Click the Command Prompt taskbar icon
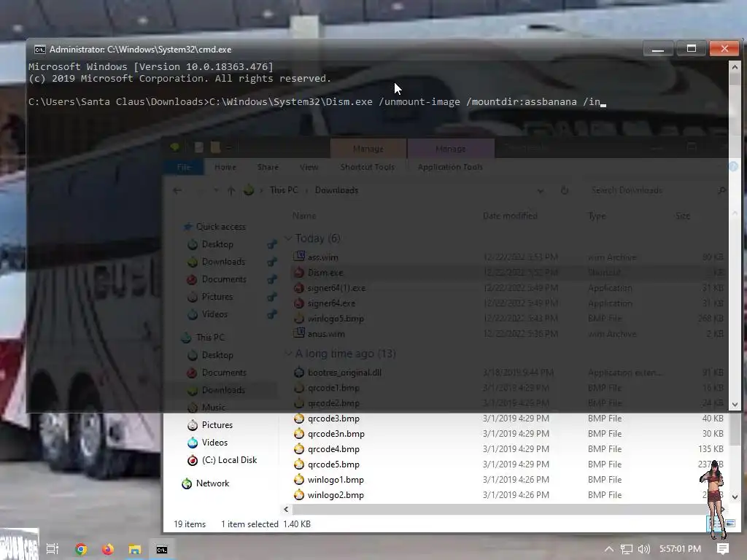Image resolution: width=747 pixels, height=560 pixels. coord(162,550)
